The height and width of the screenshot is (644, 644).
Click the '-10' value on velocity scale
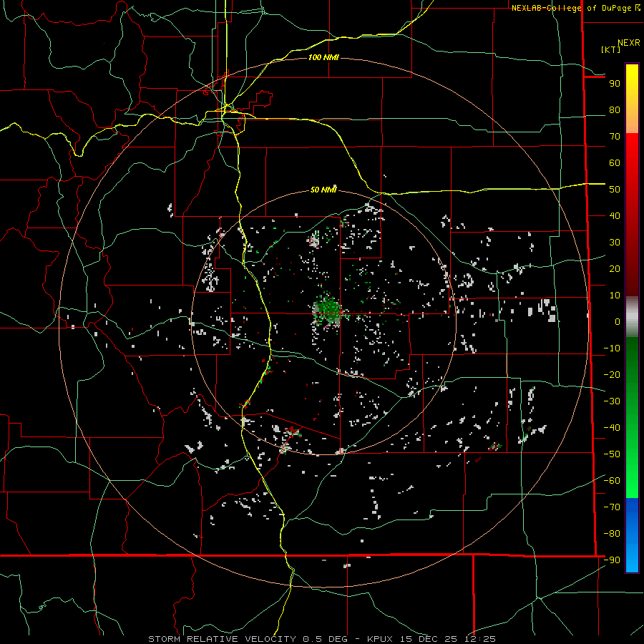click(x=612, y=348)
